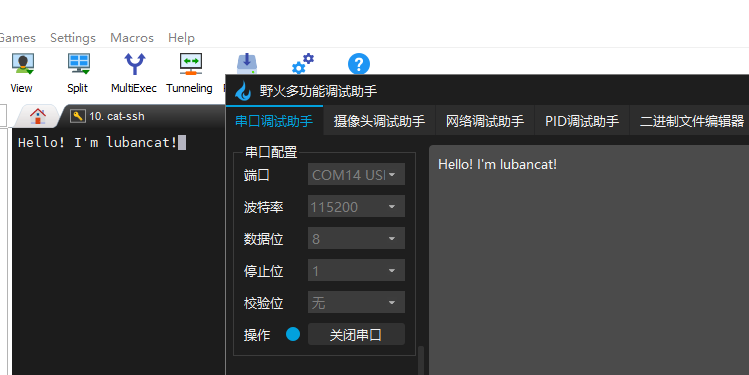Click inside the serial receive text area
Screen dimensions: 749x375
click(x=589, y=260)
